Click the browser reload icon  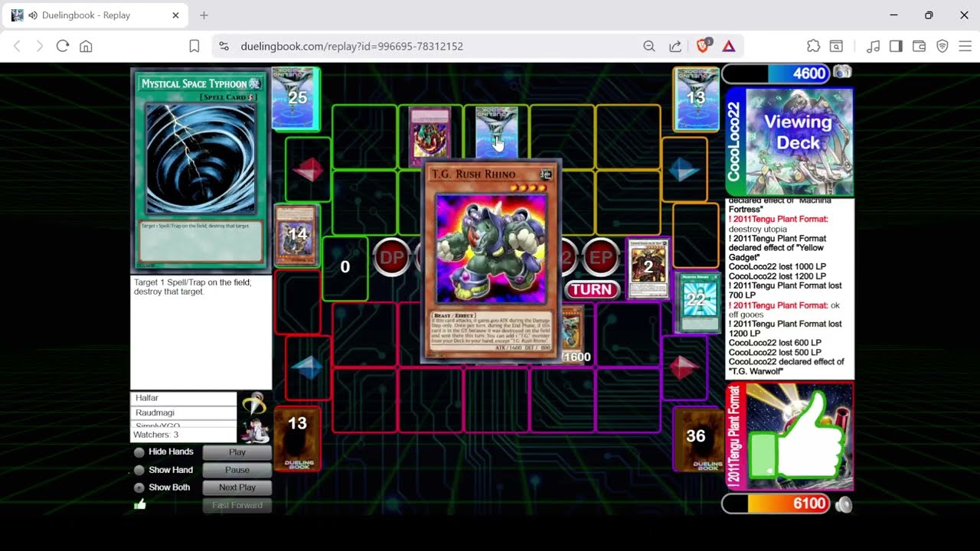(x=63, y=47)
